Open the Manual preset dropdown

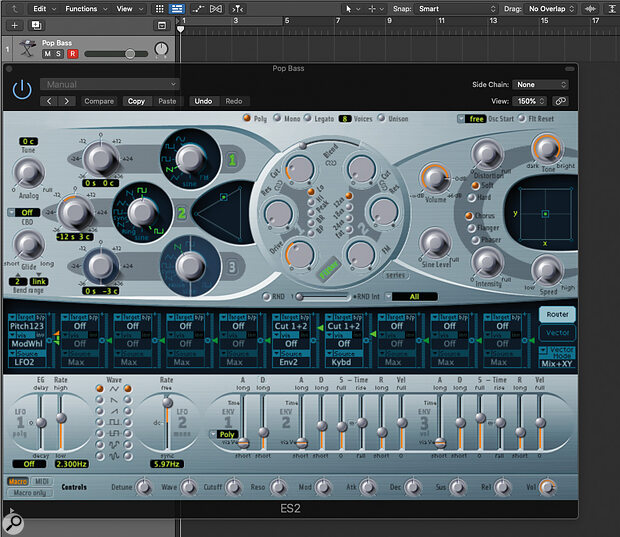(x=110, y=84)
